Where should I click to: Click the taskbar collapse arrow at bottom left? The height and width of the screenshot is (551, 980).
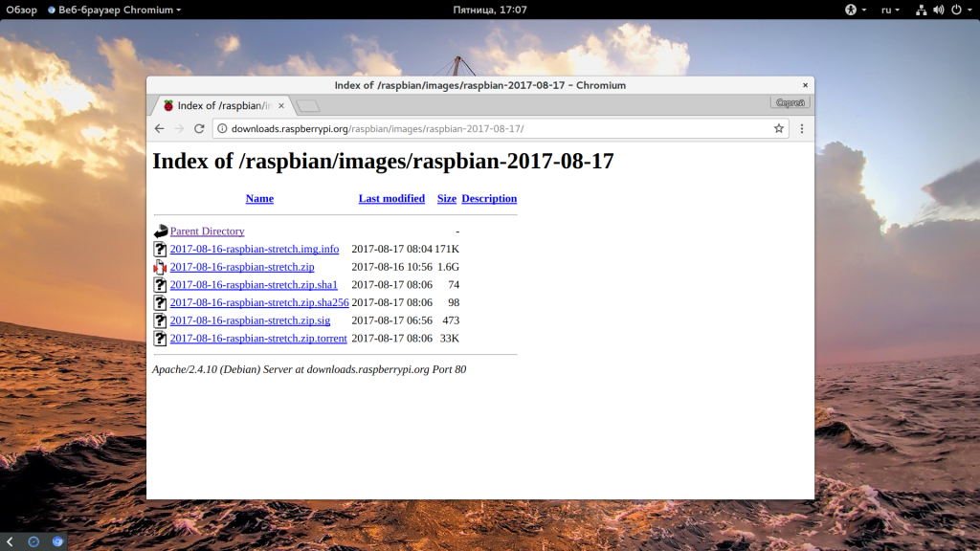10,541
